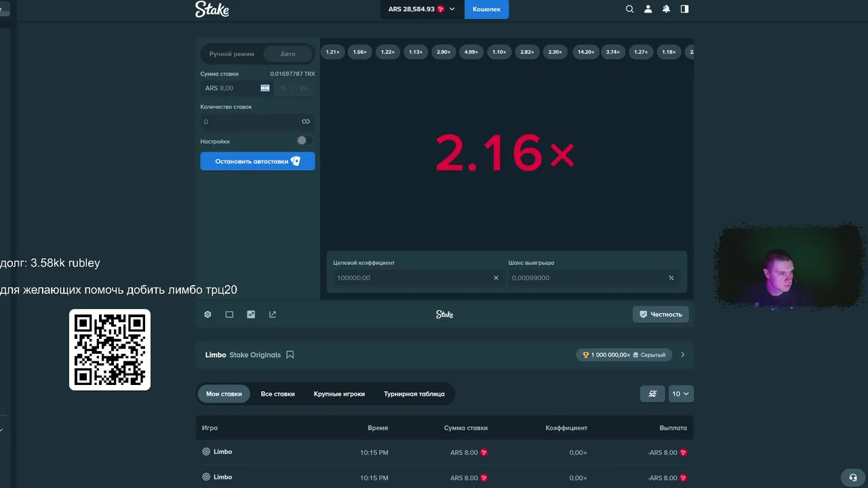Open the rows-per-page 10 dropdown
Image resolution: width=868 pixels, height=488 pixels.
point(681,394)
